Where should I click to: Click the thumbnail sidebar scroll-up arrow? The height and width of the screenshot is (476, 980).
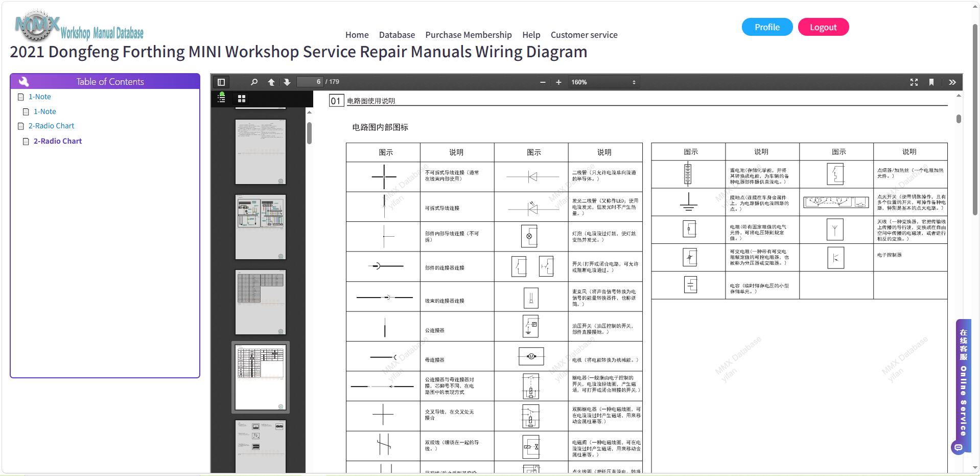309,112
